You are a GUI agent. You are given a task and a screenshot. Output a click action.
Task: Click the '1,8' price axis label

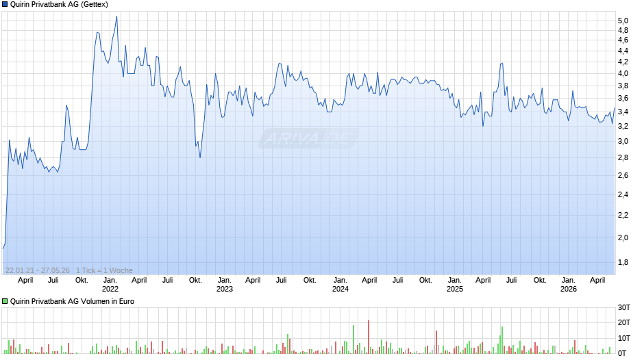coord(623,263)
